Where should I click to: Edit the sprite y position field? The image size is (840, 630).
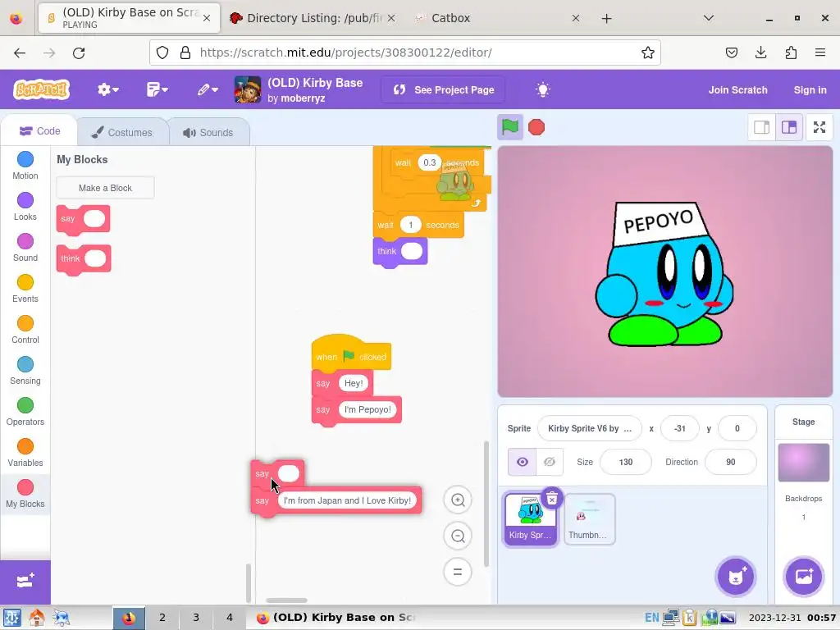click(x=737, y=428)
